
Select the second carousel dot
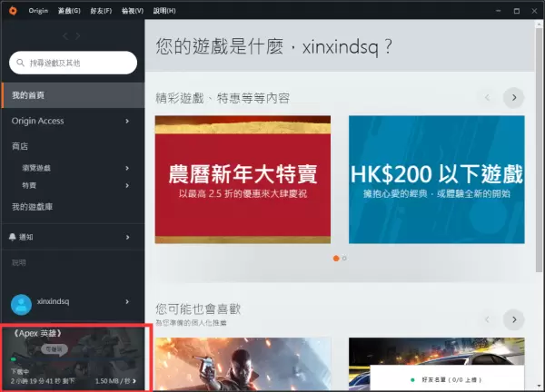(x=344, y=259)
